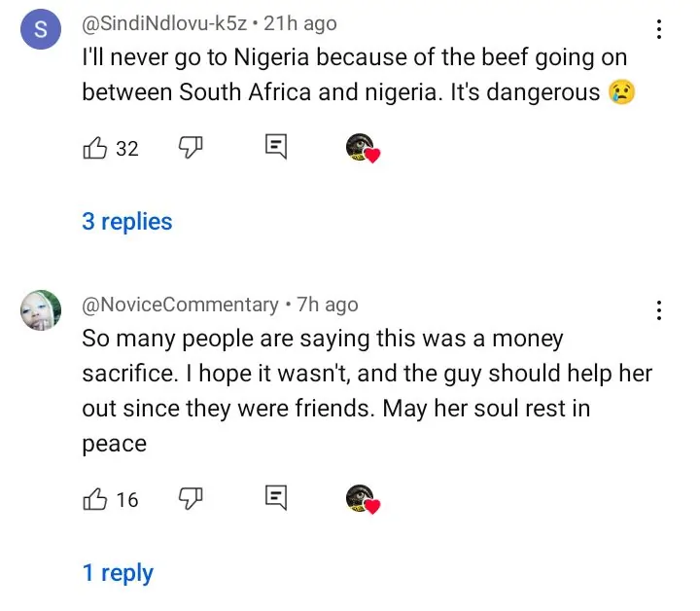Tap SindiNdlovu's comment text about beef
This screenshot has height=611, width=700.
[356, 76]
